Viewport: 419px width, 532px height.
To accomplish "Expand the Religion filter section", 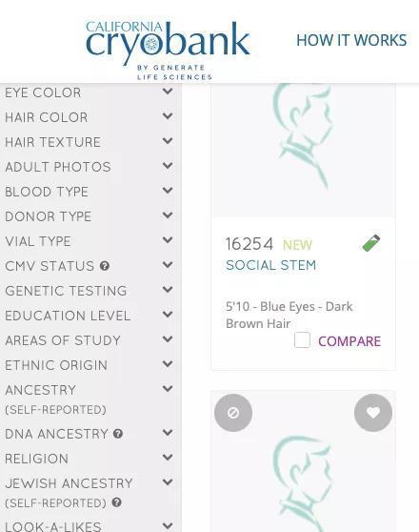I will click(89, 459).
